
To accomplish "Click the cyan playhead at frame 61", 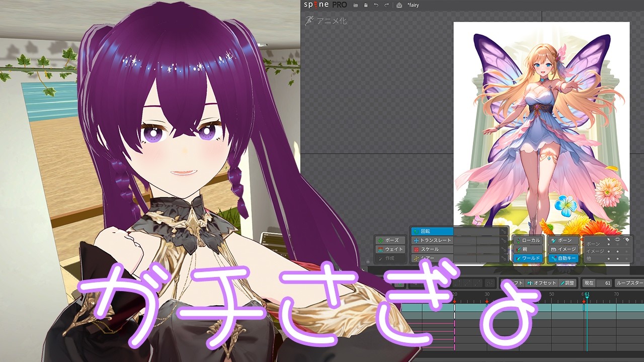I will point(587,299).
